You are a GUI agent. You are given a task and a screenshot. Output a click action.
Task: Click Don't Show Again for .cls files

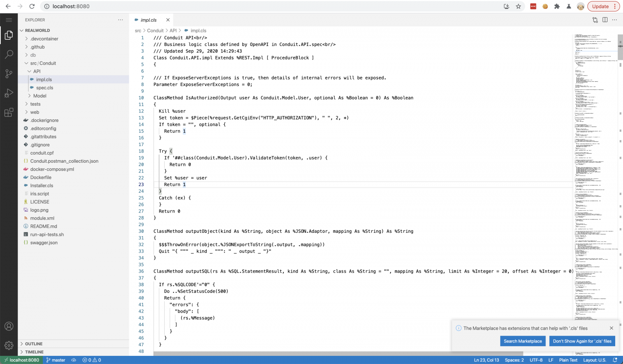click(x=582, y=341)
